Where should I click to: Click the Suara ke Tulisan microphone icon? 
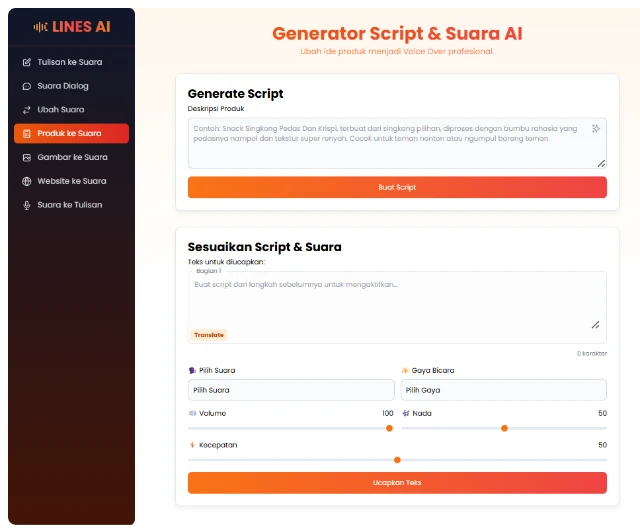tap(27, 205)
